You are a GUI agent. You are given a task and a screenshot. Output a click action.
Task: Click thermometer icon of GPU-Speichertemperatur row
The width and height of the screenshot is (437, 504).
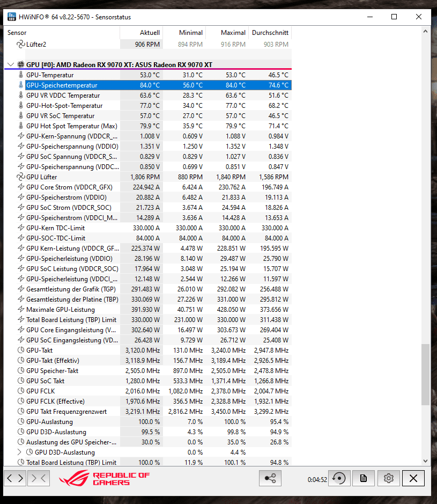point(21,85)
